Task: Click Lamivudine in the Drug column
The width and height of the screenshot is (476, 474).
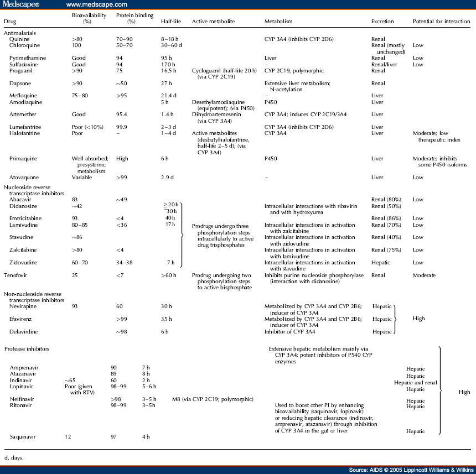Action: (x=23, y=225)
